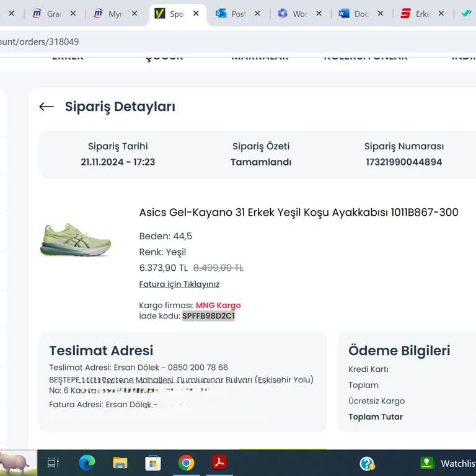Open Task View in the taskbar
The height and width of the screenshot is (476, 476).
(x=53, y=462)
